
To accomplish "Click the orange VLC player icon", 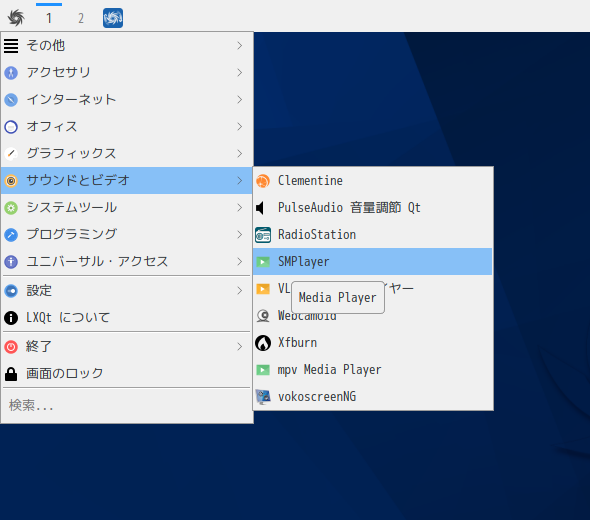I will (263, 289).
